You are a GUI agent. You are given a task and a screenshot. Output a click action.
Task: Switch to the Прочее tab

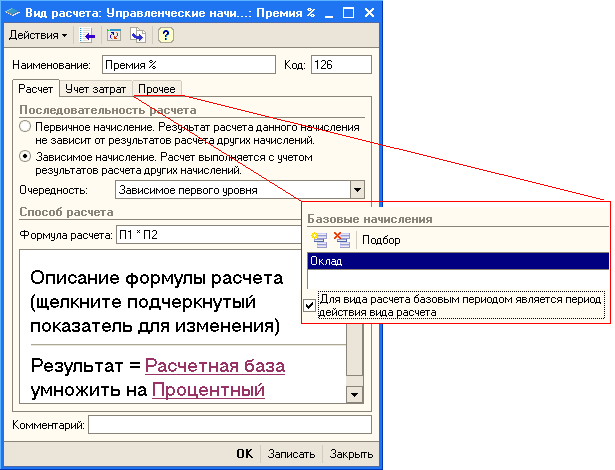tap(157, 90)
